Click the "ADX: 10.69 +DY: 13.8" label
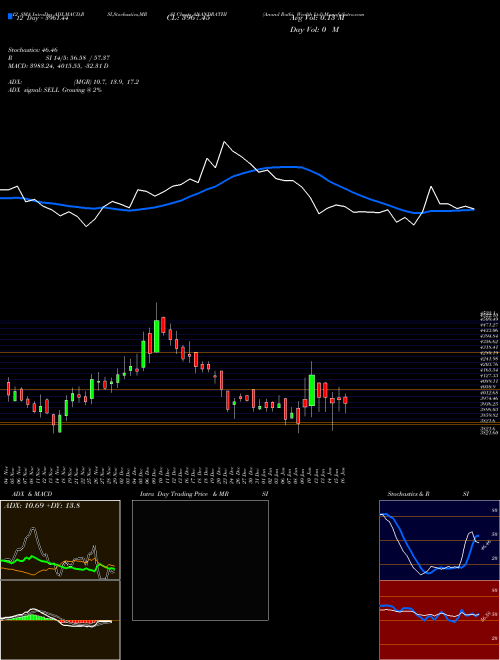500x660 pixels. pyautogui.click(x=42, y=506)
